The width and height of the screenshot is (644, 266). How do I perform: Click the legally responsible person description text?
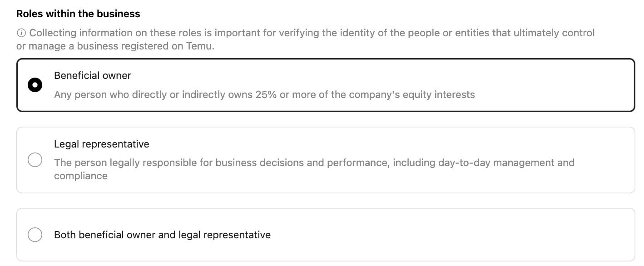pyautogui.click(x=314, y=163)
